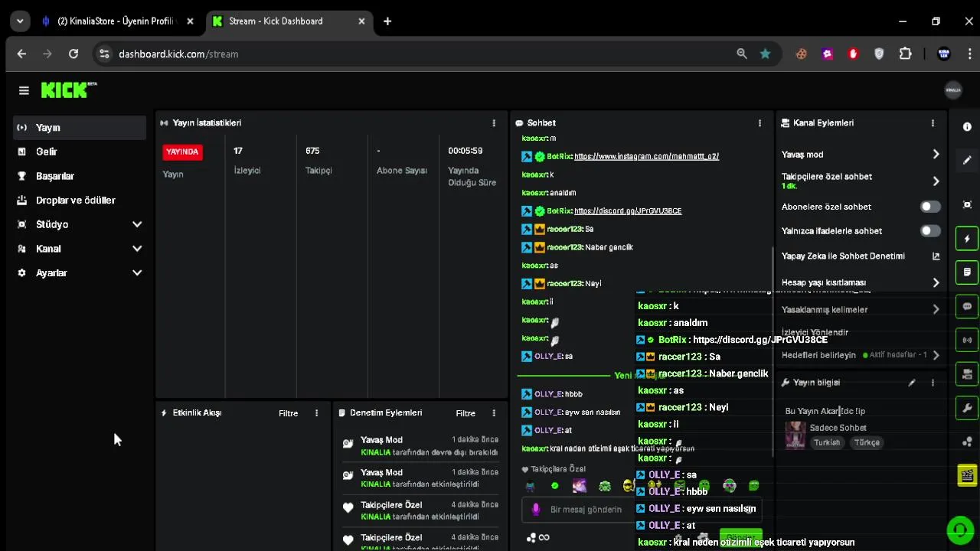Click the infinity icon below message box
The image size is (980, 551).
click(544, 537)
